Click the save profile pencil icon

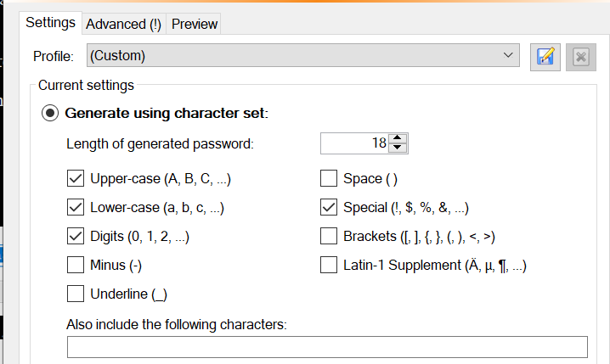[545, 57]
